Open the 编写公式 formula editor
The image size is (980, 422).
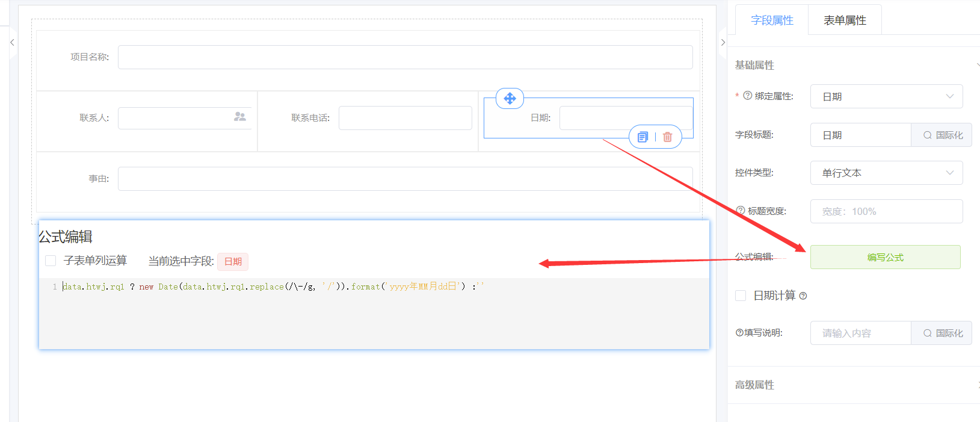[886, 257]
